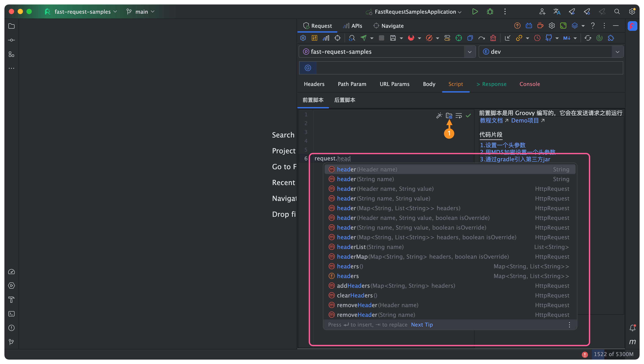Click the blue puzzle piece plugin icon
This screenshot has width=644, height=364.
[611, 38]
